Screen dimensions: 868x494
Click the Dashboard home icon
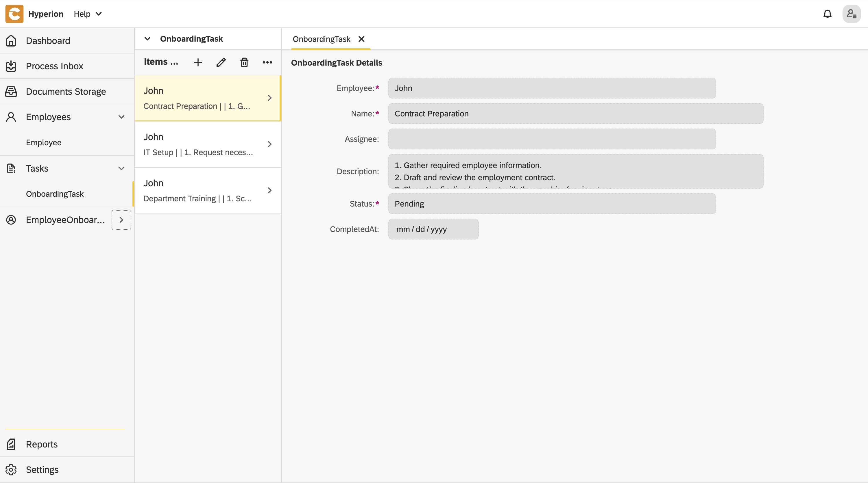[11, 41]
